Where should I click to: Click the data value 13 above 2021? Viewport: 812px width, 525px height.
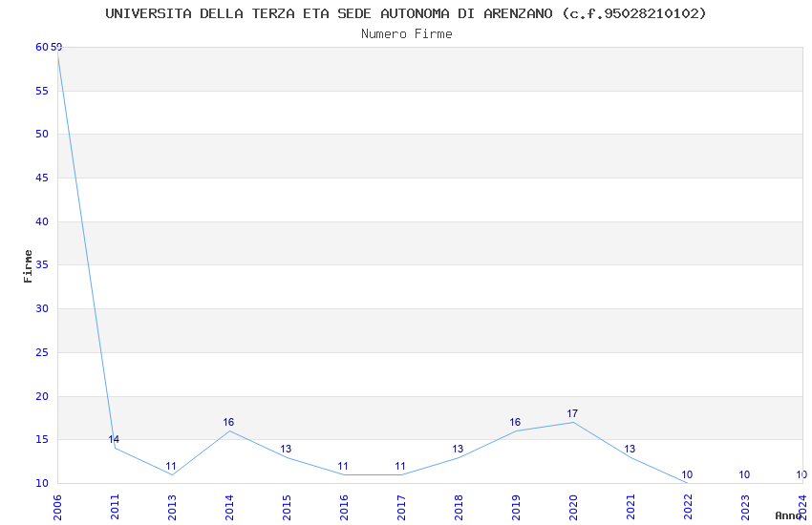(630, 449)
